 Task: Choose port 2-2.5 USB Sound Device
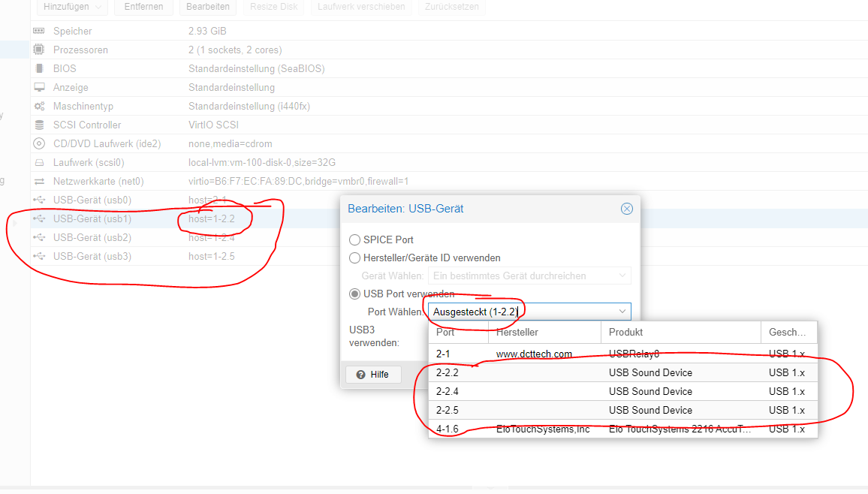tap(622, 411)
